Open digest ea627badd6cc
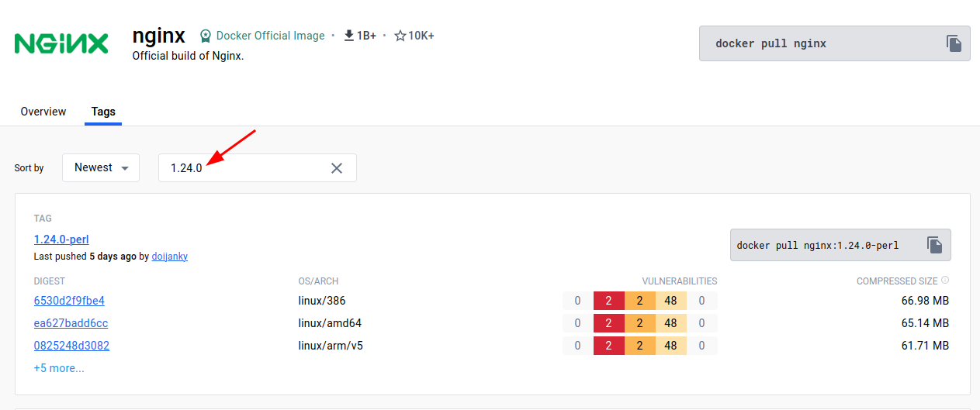This screenshot has width=980, height=410. pos(71,323)
